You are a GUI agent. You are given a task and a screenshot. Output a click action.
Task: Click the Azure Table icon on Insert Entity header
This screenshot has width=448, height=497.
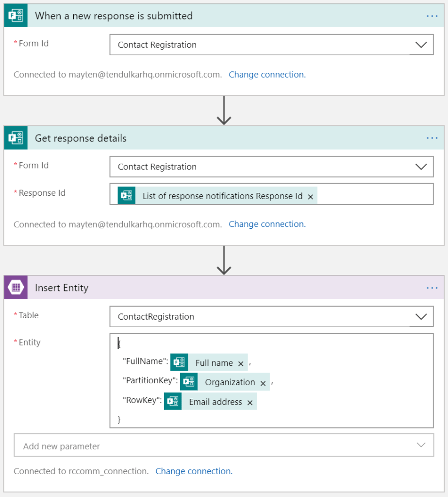16,288
